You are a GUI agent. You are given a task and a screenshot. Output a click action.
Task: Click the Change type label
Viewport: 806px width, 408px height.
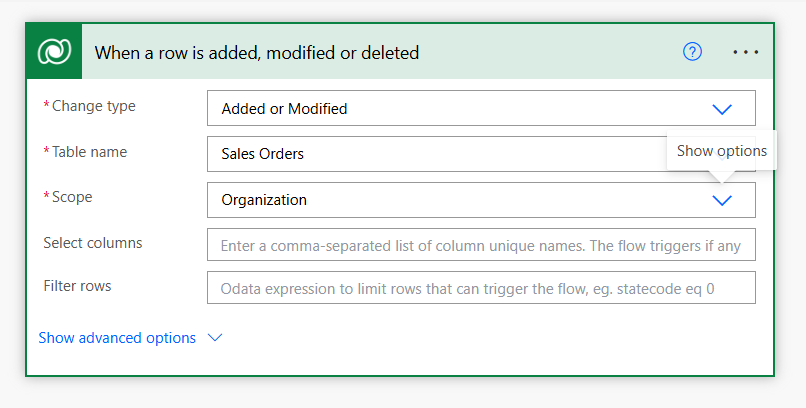point(94,106)
